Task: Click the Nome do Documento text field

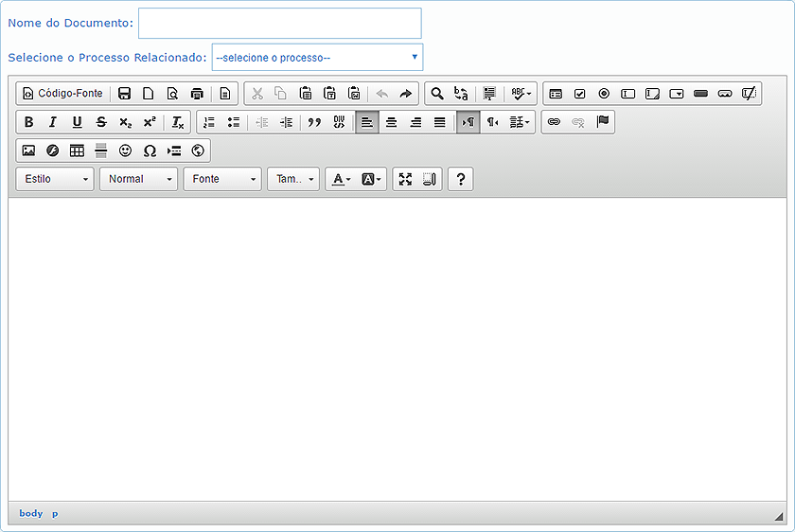Action: click(x=279, y=24)
